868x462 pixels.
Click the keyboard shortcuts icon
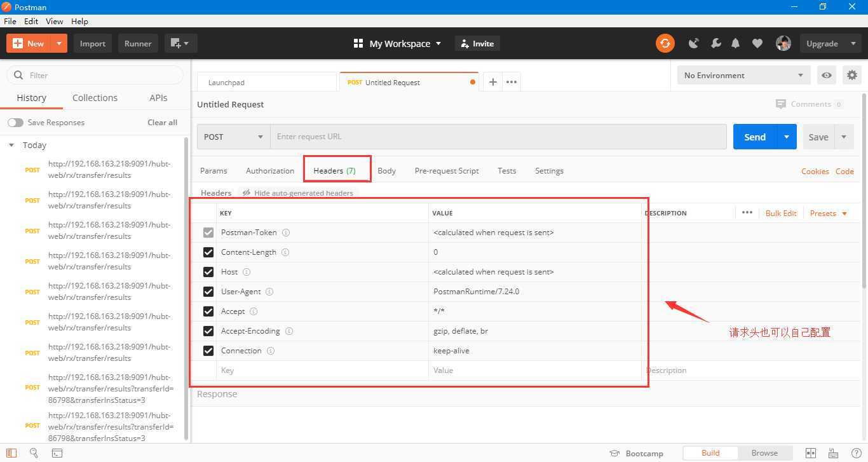click(834, 453)
